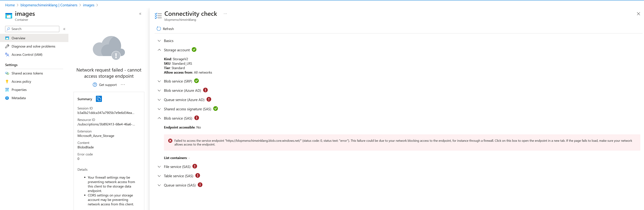This screenshot has width=644, height=210.
Task: Collapse the Blob service (SAS) section
Action: (159, 118)
